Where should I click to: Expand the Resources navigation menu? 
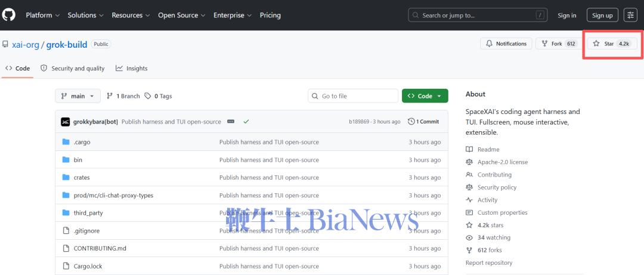(x=131, y=15)
